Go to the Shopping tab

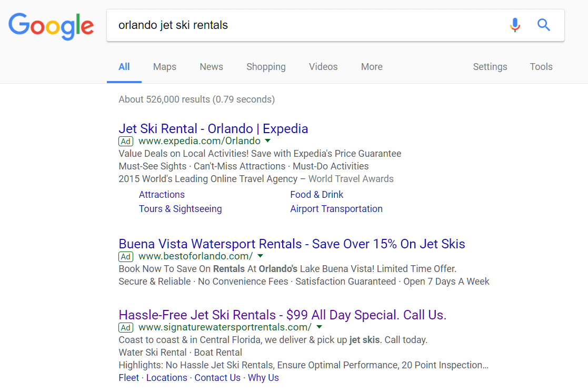[266, 67]
